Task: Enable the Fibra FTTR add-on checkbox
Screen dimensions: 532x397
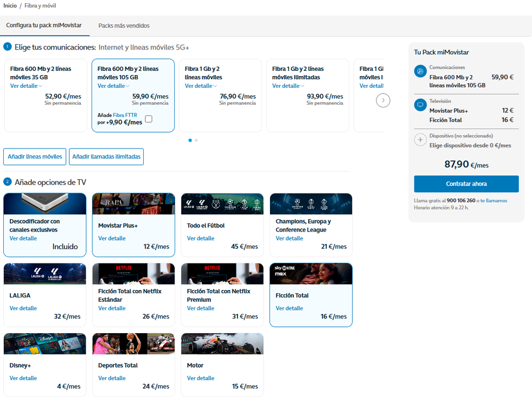Action: (149, 119)
